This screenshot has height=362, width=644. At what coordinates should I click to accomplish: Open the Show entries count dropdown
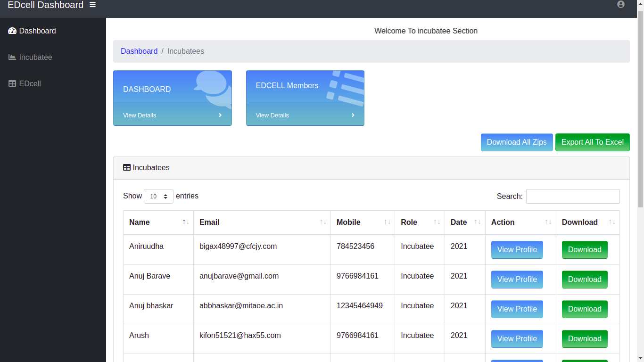(x=158, y=196)
